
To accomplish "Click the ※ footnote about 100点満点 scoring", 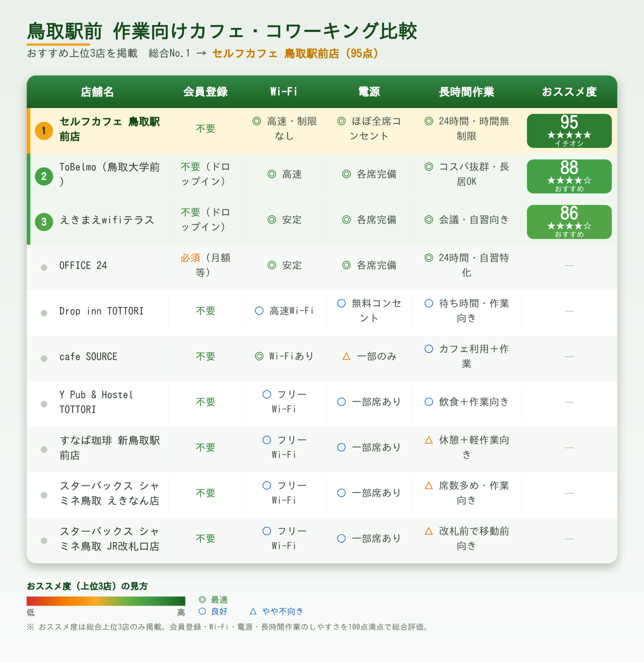I will (228, 627).
